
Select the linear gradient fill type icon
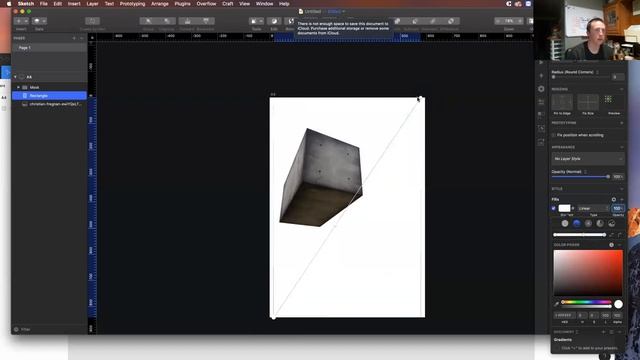[576, 223]
